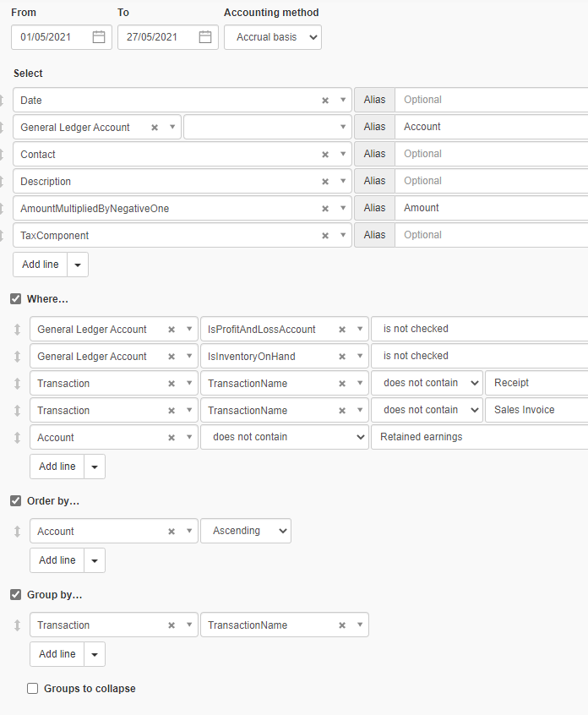Open Add line arrow menu under Where
588x715 pixels.
(95, 467)
